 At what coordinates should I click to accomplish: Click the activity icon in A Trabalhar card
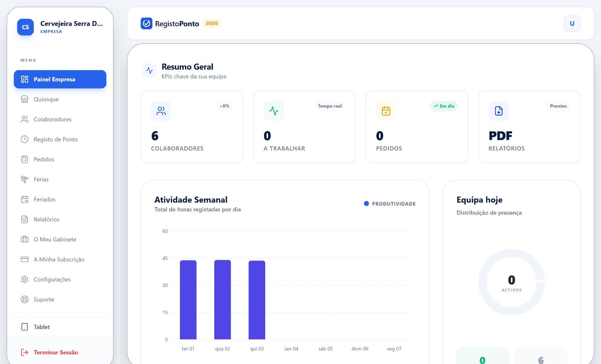[x=274, y=111]
